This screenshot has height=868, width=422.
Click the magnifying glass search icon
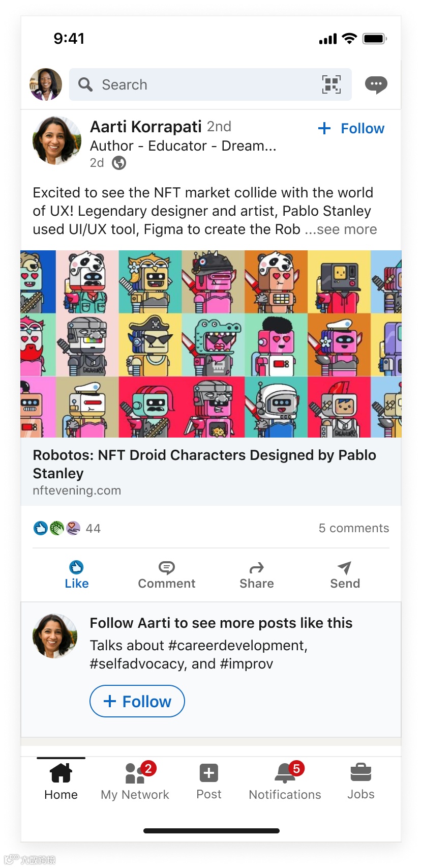click(x=85, y=84)
